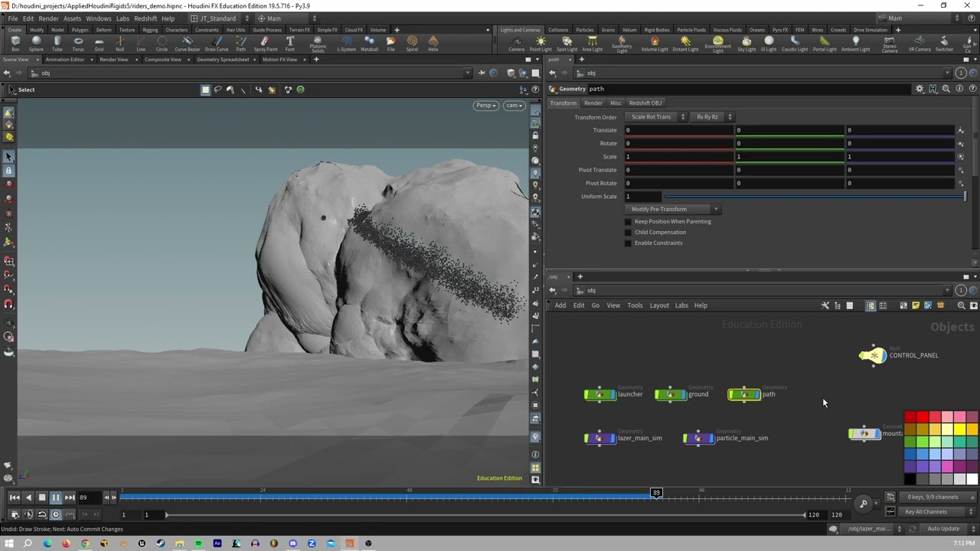Open the Misc parameter tab
Image resolution: width=980 pixels, height=551 pixels.
coord(615,103)
